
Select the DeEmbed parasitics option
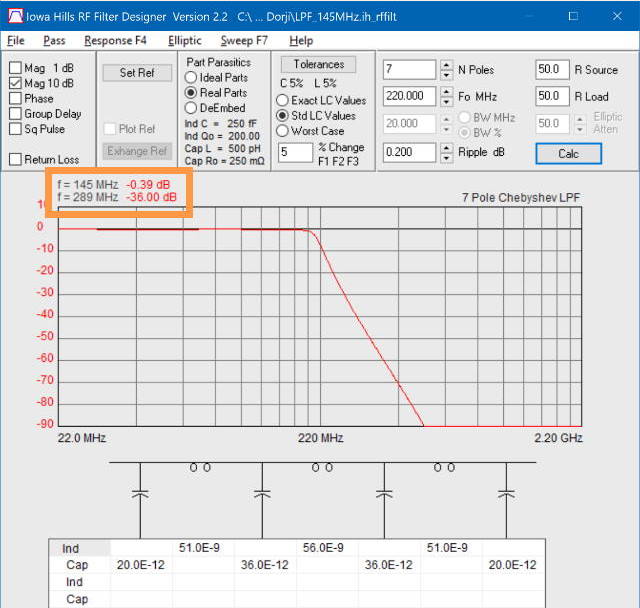click(x=191, y=108)
